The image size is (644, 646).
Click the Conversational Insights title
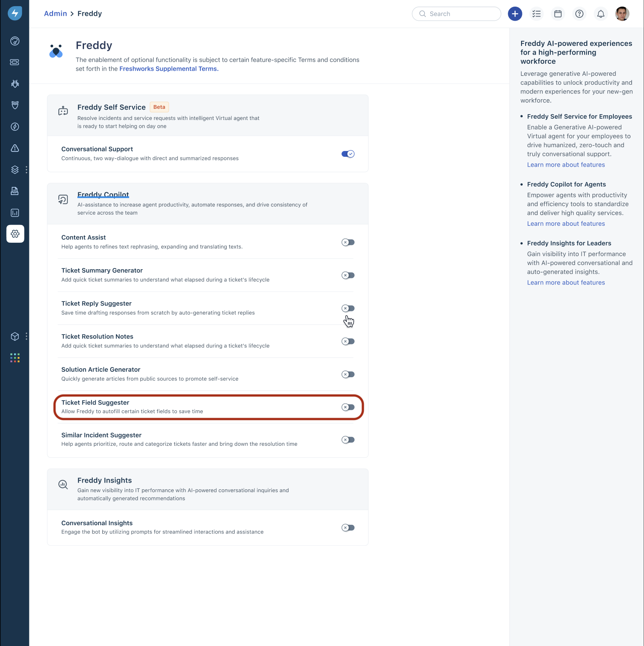pos(97,523)
